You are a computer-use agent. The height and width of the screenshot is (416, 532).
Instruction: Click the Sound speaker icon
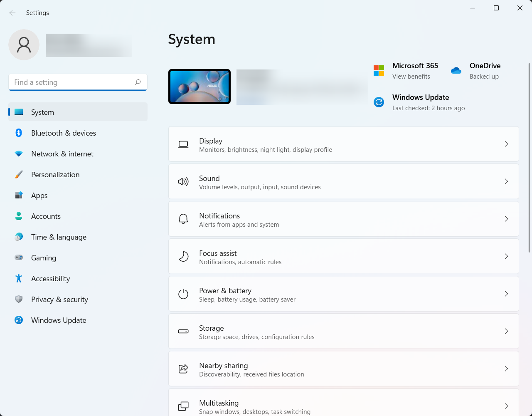(x=183, y=181)
